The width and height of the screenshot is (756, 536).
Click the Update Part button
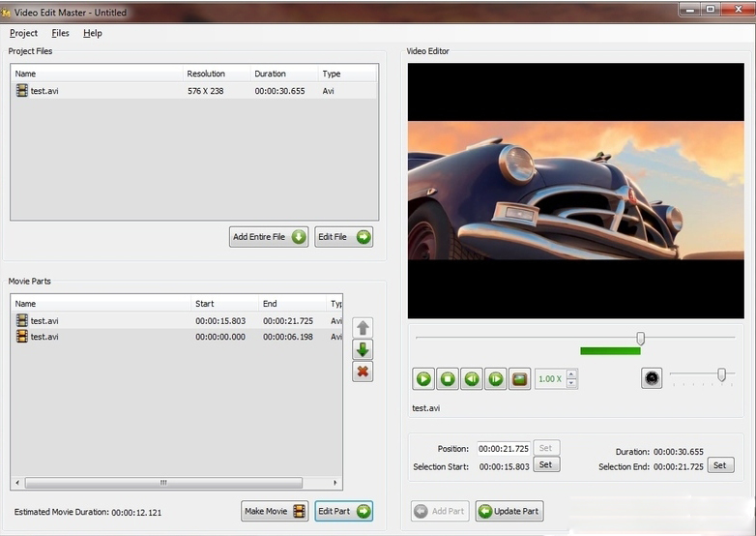(x=509, y=511)
